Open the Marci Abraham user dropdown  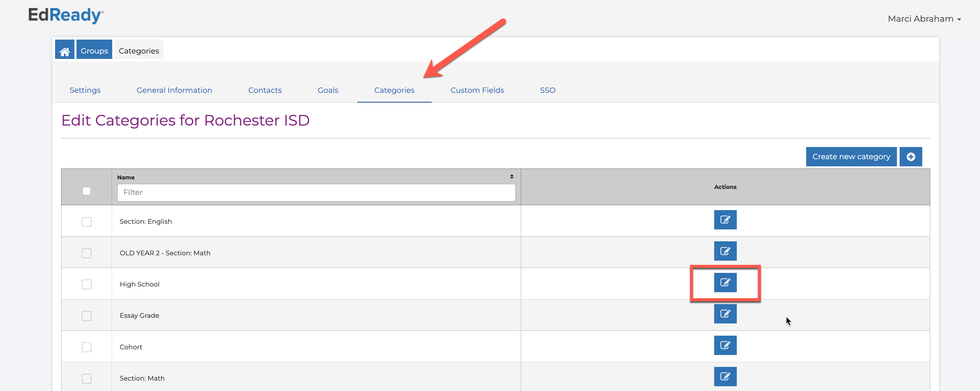click(x=924, y=19)
